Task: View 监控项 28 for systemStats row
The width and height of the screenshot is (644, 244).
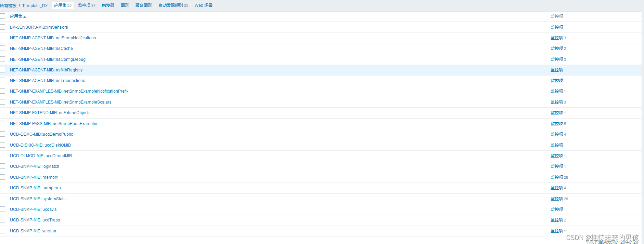Action: tap(559, 199)
